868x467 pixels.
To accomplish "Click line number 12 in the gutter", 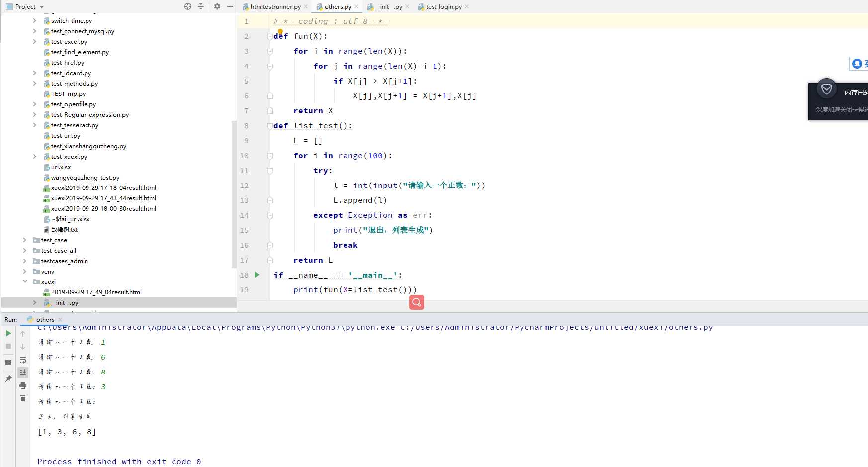I will click(244, 186).
